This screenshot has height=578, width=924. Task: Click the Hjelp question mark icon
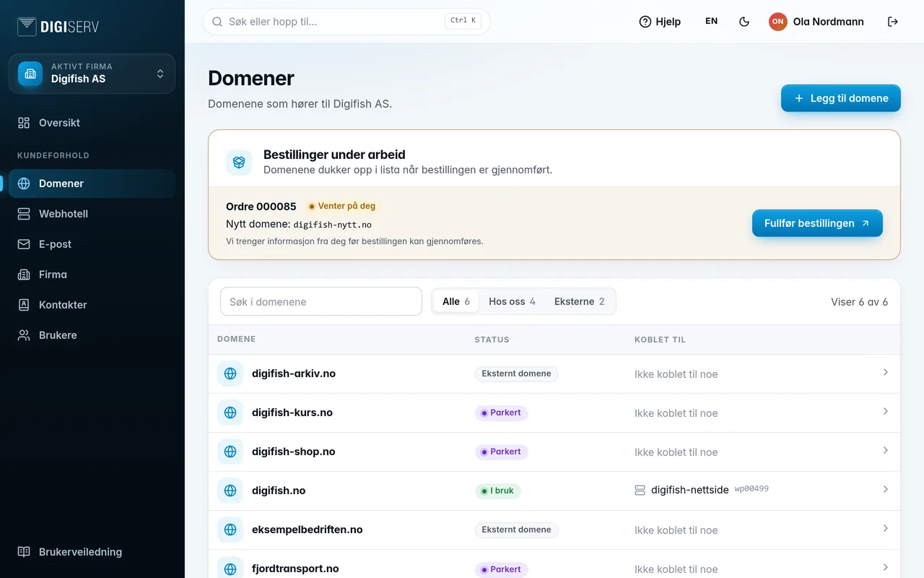pyautogui.click(x=645, y=22)
